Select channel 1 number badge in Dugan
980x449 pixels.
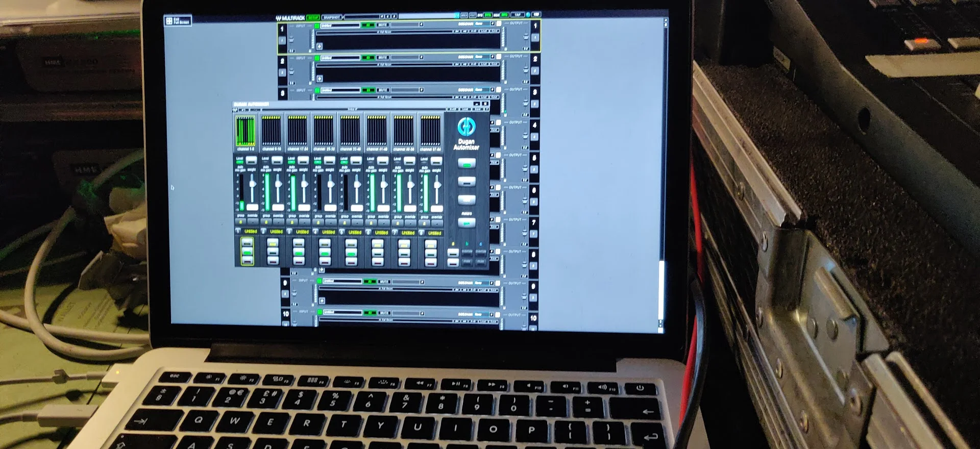point(238,231)
